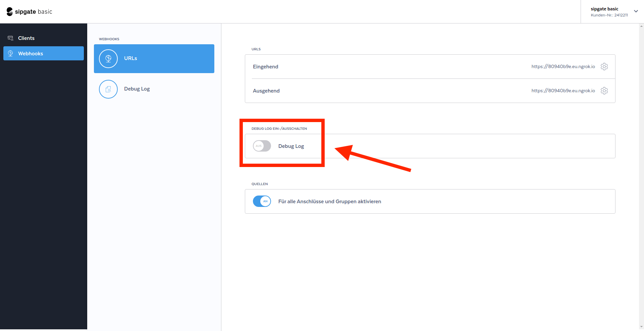Open the Debug Log webhooks tab
Viewport: 644px width, 331px height.
[154, 89]
